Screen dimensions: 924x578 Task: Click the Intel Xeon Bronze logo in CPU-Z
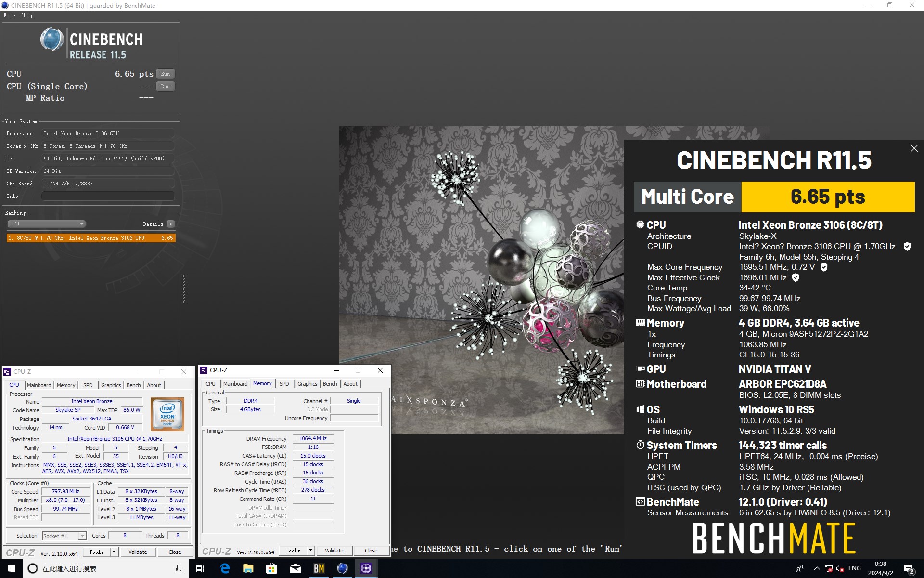pos(167,414)
